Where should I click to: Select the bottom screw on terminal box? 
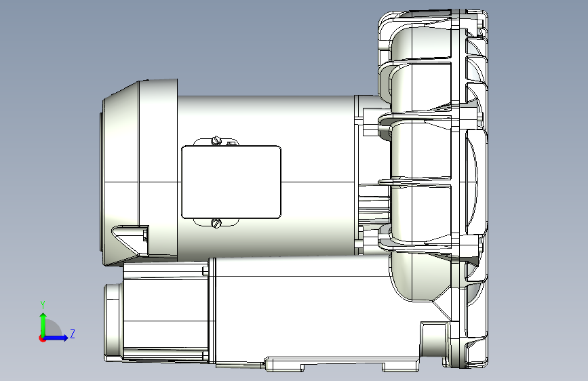216,224
